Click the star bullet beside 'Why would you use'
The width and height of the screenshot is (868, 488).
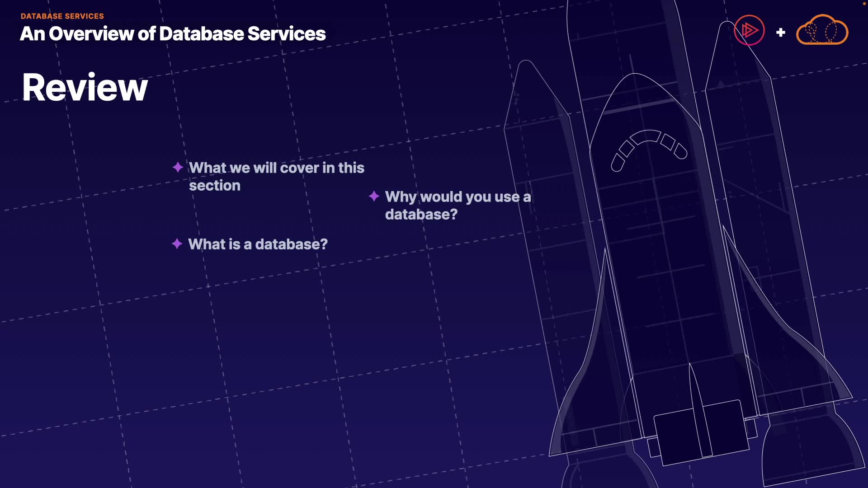374,196
